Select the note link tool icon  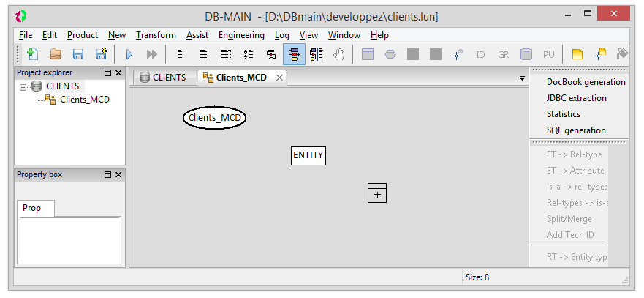pos(600,54)
